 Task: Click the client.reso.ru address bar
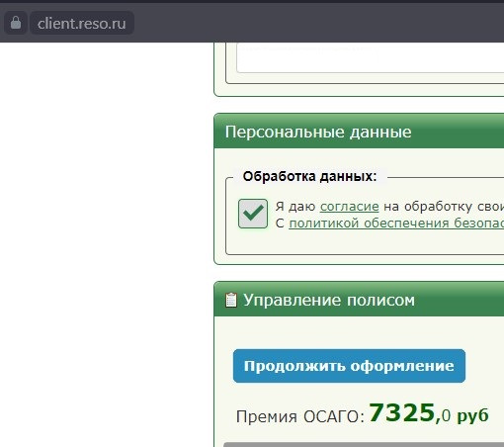coord(82,23)
